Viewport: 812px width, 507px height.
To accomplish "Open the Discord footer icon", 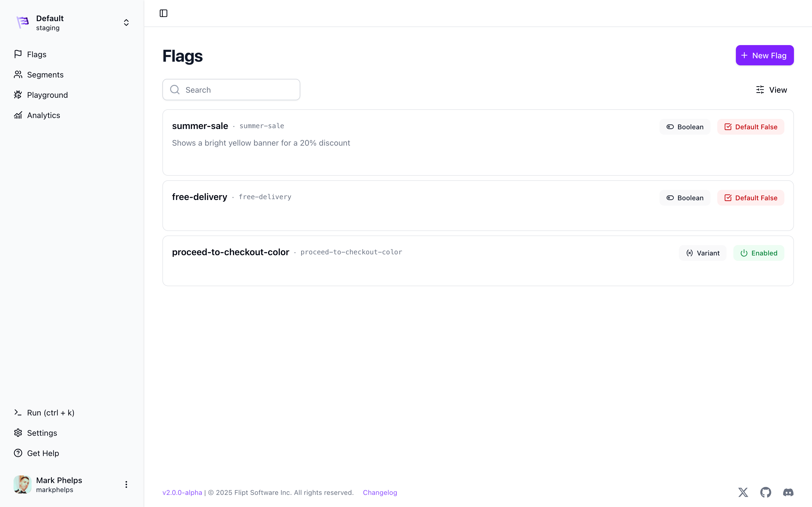I will (788, 492).
